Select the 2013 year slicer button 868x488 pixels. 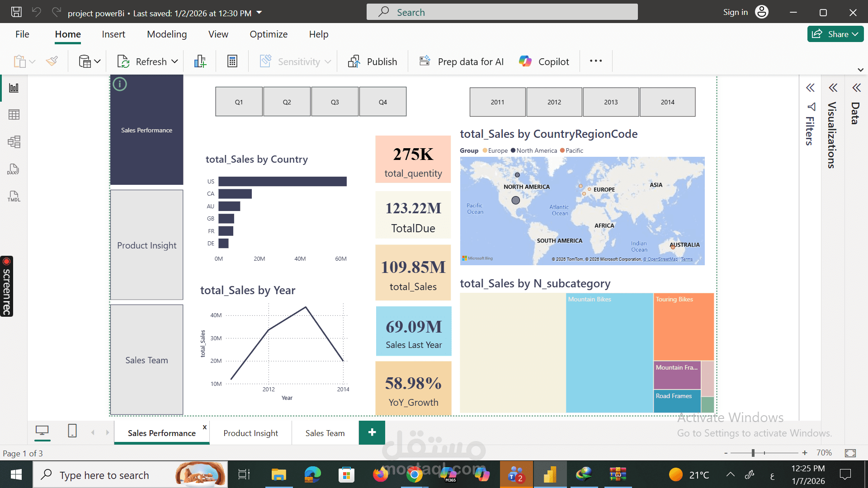(611, 102)
